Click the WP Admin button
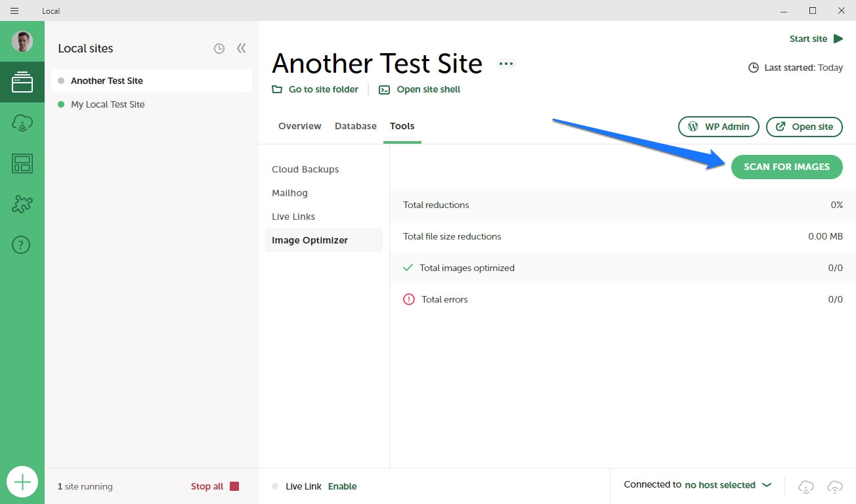 pos(719,127)
